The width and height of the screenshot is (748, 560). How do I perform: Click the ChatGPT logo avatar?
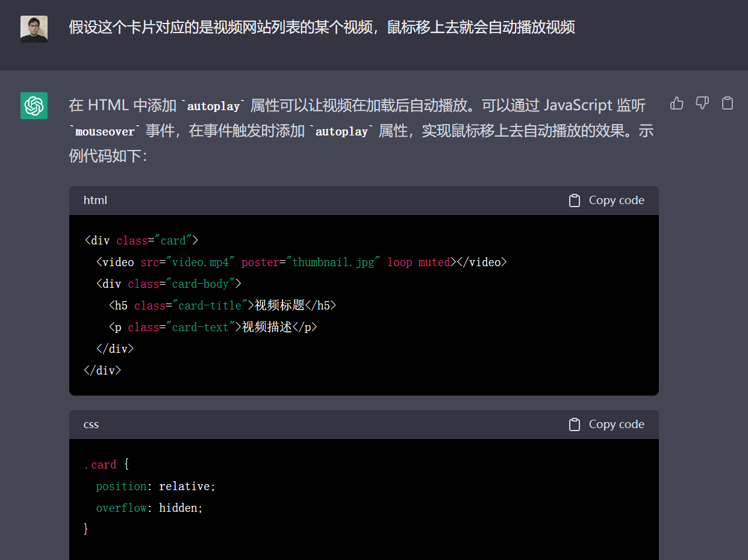(34, 105)
